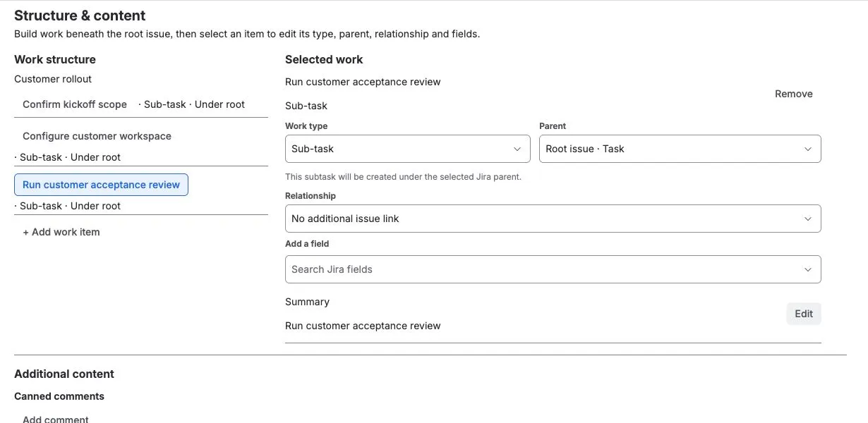Open the Parent dropdown showing Root issue · Task
Viewport: 868px width, 423px height.
tap(680, 149)
